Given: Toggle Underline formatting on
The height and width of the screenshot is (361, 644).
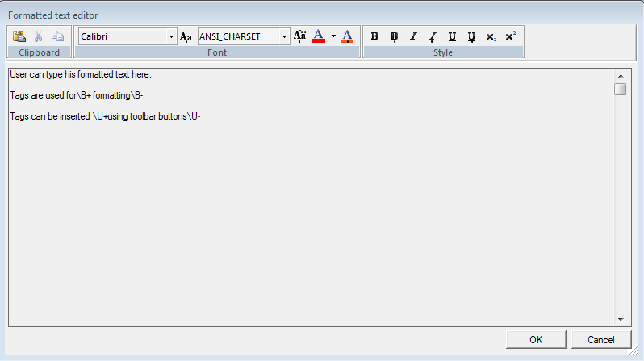Looking at the screenshot, I should pyautogui.click(x=452, y=36).
